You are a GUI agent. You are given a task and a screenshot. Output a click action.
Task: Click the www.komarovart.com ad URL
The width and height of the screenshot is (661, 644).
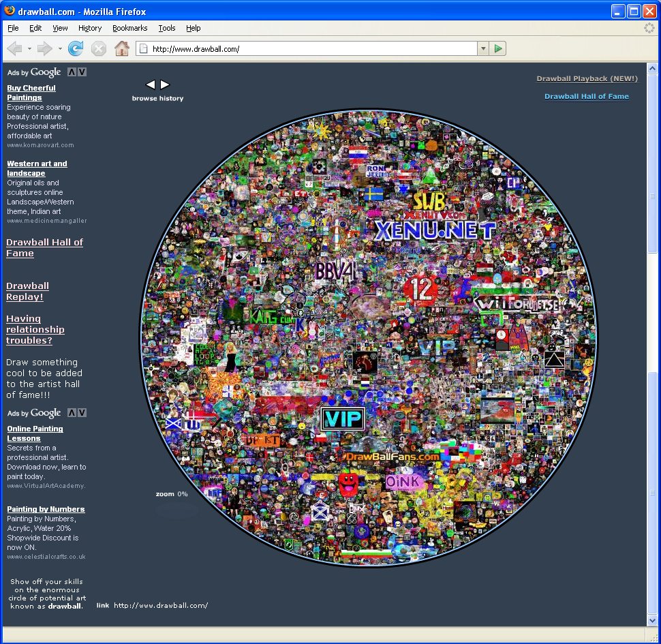coord(40,145)
